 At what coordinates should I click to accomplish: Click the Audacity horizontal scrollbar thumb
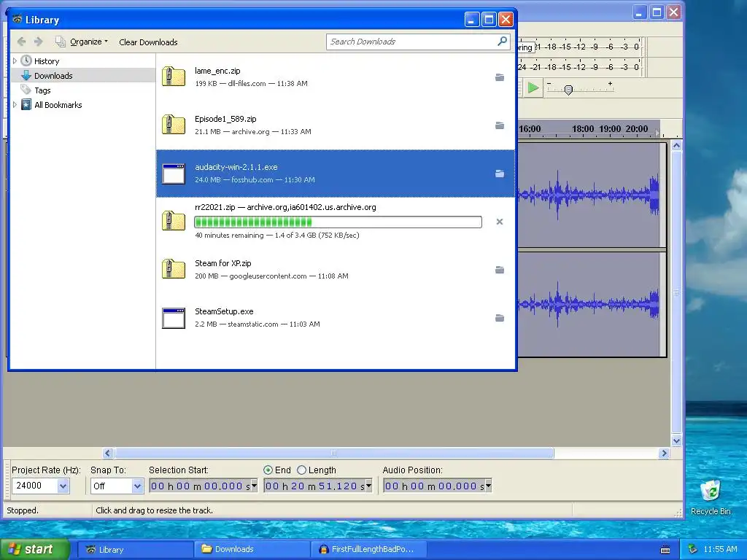pyautogui.click(x=334, y=454)
